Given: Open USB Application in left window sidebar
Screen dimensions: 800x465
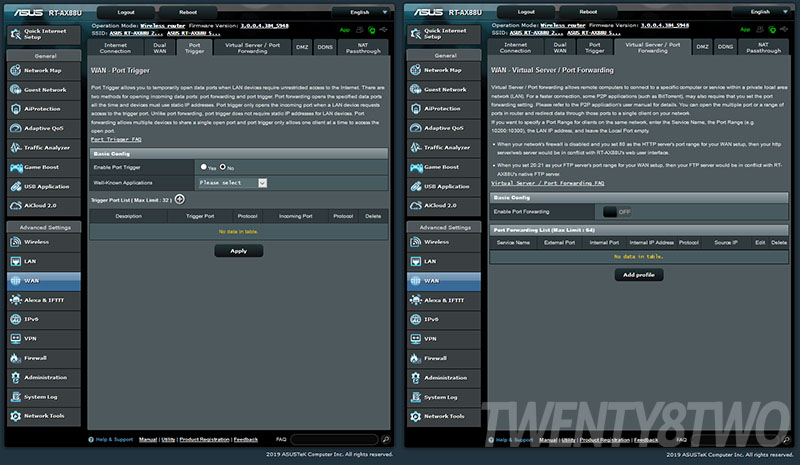Looking at the screenshot, I should point(44,187).
